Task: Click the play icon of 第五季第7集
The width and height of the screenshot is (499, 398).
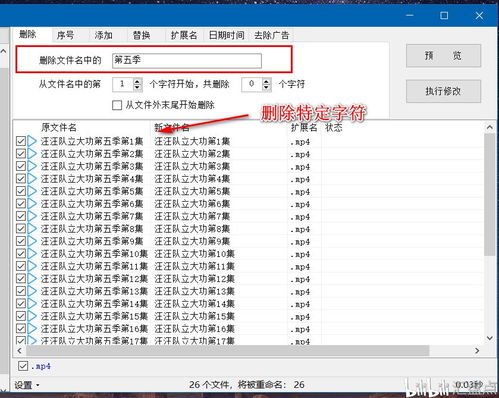Action: [32, 216]
